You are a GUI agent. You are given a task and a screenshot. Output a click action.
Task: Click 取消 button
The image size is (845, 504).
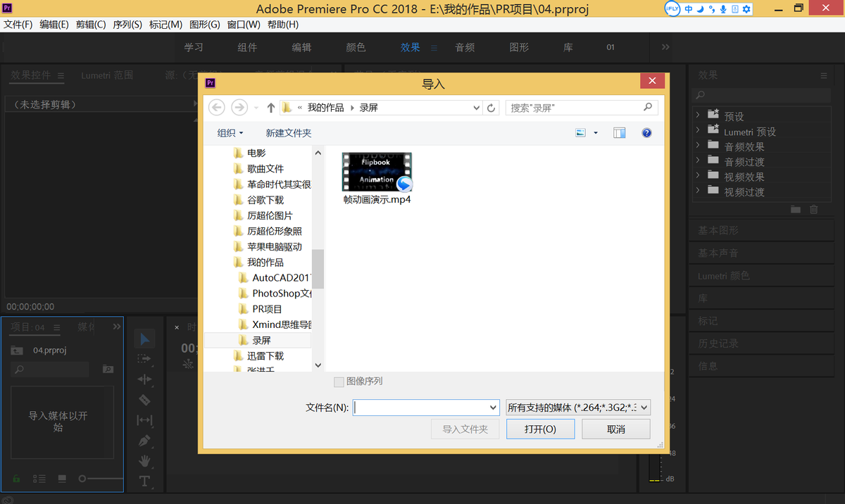pyautogui.click(x=615, y=429)
